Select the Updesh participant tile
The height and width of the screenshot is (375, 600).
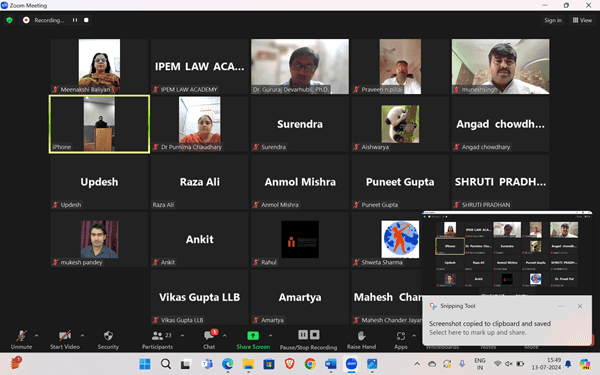pyautogui.click(x=99, y=182)
